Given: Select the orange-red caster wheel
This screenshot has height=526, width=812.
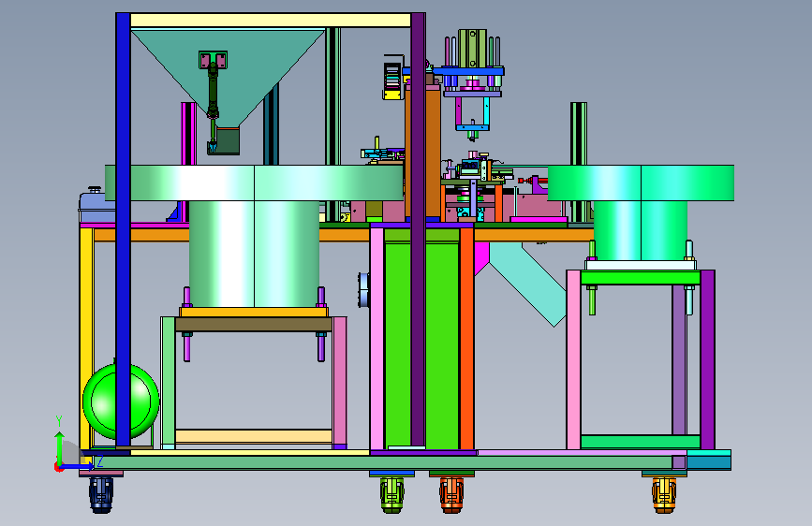Looking at the screenshot, I should (451, 494).
